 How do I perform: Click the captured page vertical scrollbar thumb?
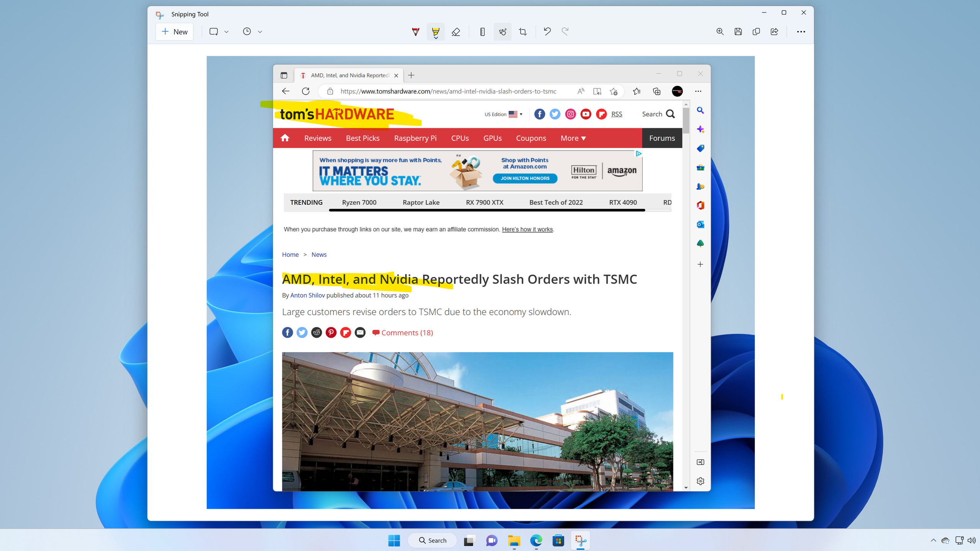(x=686, y=120)
